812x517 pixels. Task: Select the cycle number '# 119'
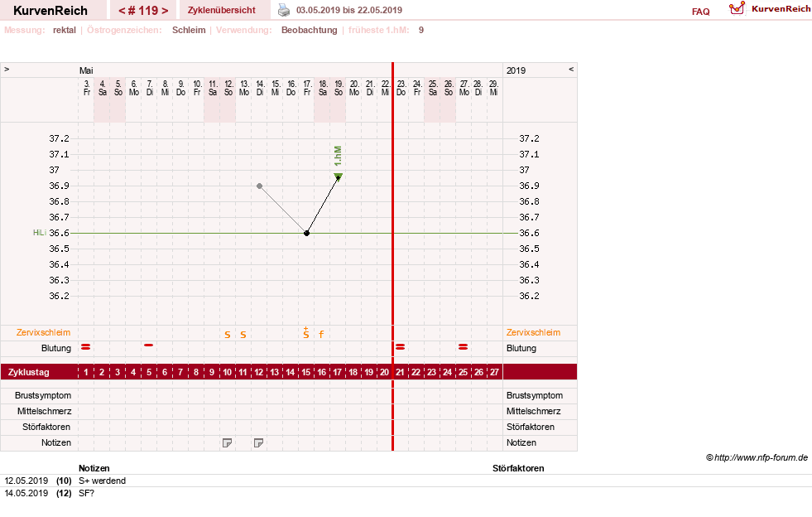(143, 11)
